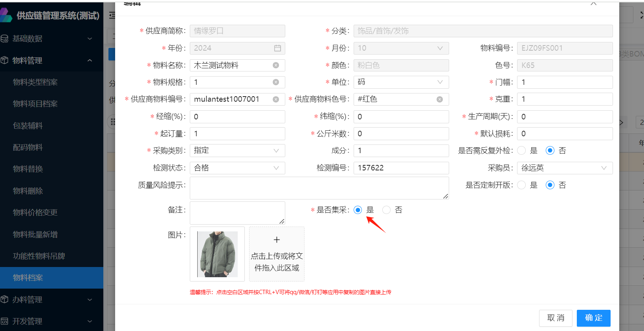Click the 基础数据 sidebar icon
The height and width of the screenshot is (331, 644).
pyautogui.click(x=5, y=38)
